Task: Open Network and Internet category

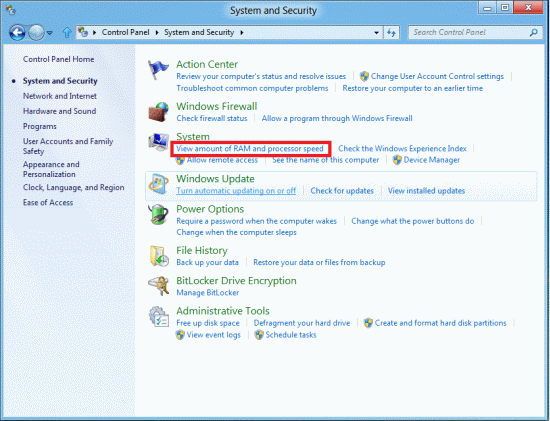Action: click(60, 96)
